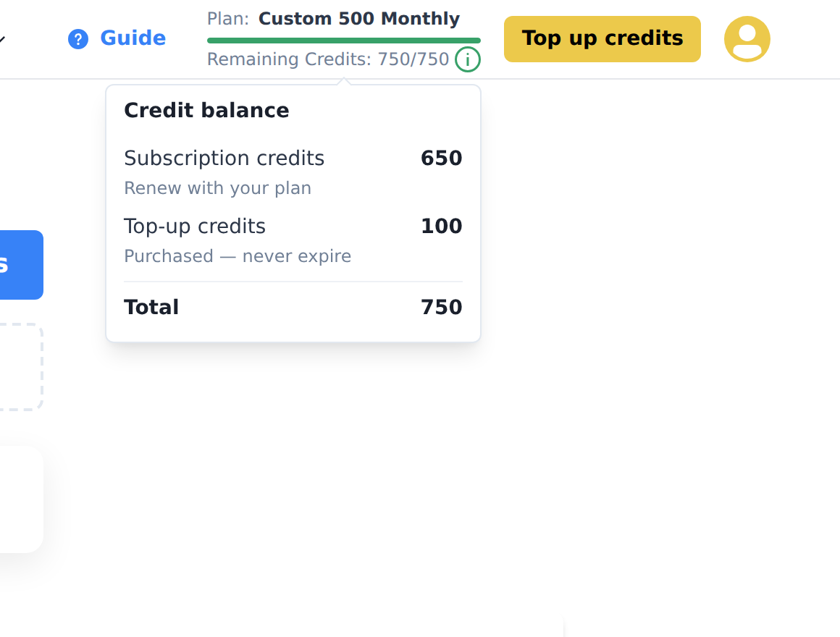Click the Purchased never expire note
Screen dimensions: 840x637
pos(238,256)
